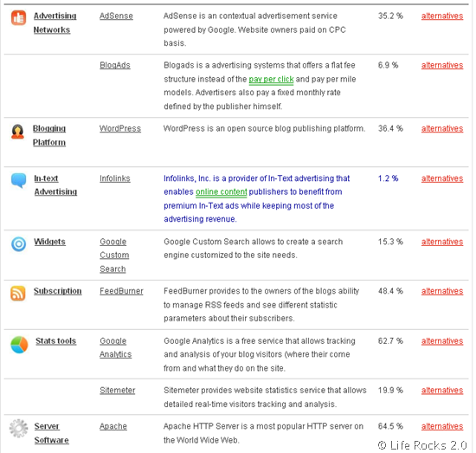The height and width of the screenshot is (453, 476).
Task: Select the 64.5 % Apache usage value
Action: [x=390, y=426]
